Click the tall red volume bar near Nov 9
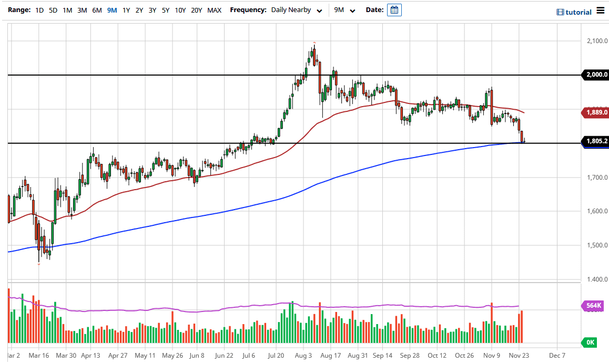Screen dimensions: 609x364 (492, 323)
